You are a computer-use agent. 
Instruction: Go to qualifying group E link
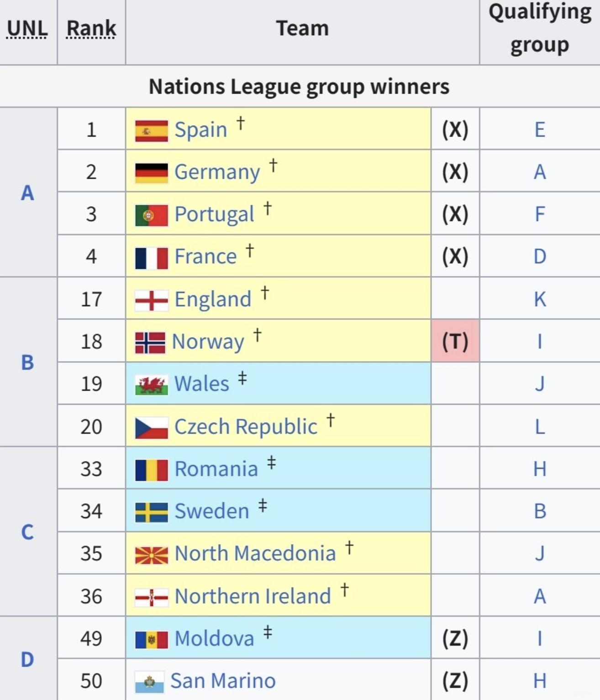coord(540,130)
